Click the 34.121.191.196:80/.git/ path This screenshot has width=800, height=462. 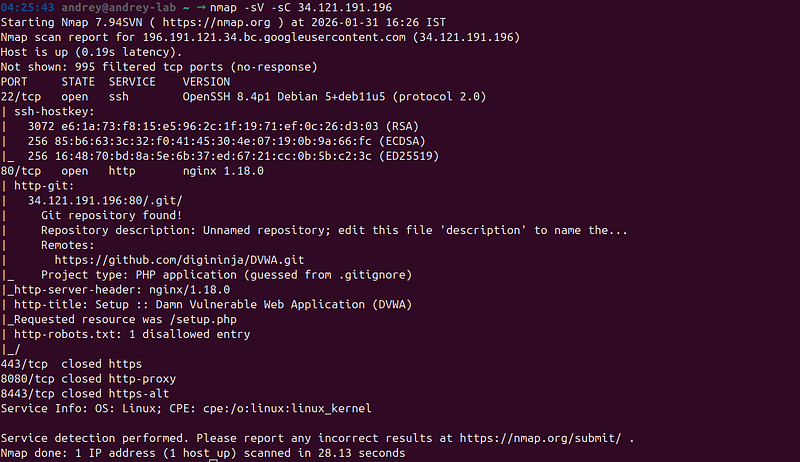pyautogui.click(x=105, y=200)
